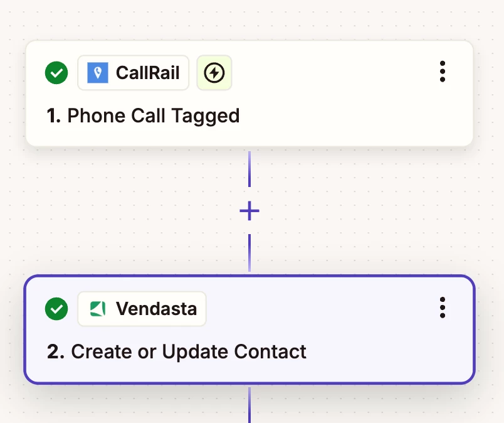504x423 pixels.
Task: Click the CallRail map-pin logo icon
Action: 98,73
